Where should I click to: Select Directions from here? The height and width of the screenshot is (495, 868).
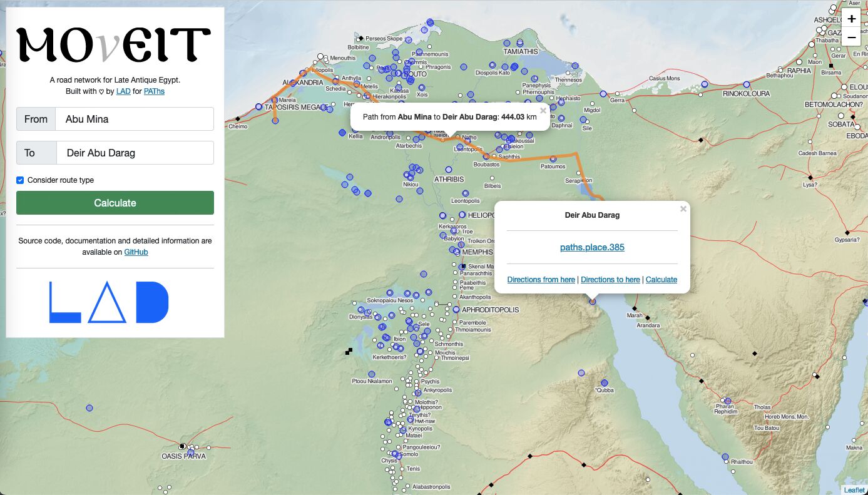[x=541, y=280]
